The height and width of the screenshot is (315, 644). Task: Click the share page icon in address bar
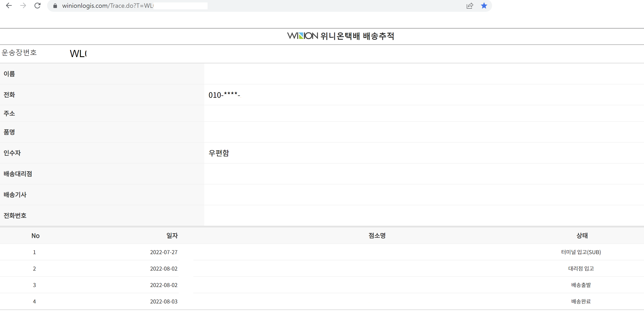point(470,6)
